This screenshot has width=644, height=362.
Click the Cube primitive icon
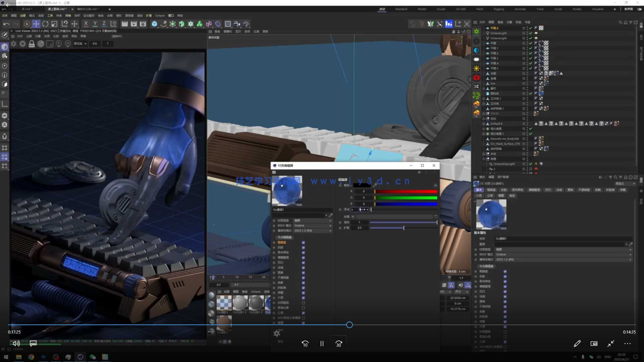point(154,24)
